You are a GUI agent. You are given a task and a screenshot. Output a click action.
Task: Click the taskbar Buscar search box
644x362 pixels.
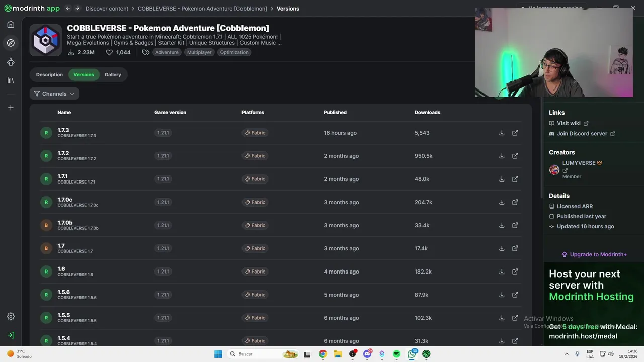[263, 354]
